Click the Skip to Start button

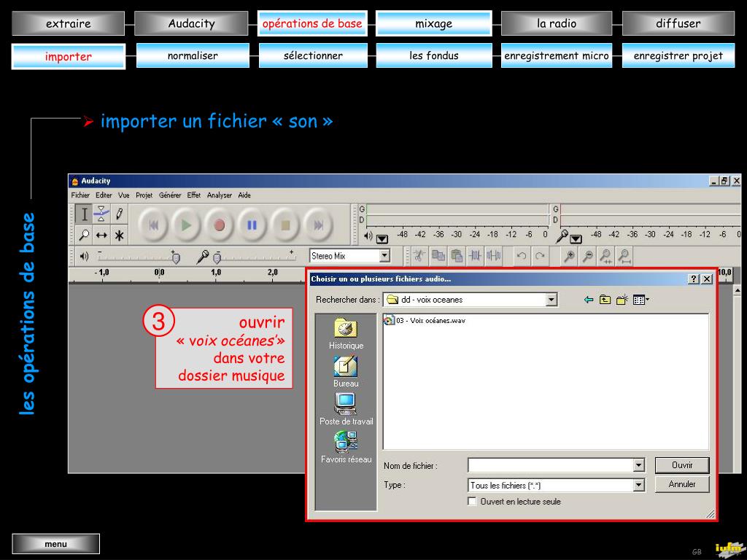pyautogui.click(x=153, y=225)
